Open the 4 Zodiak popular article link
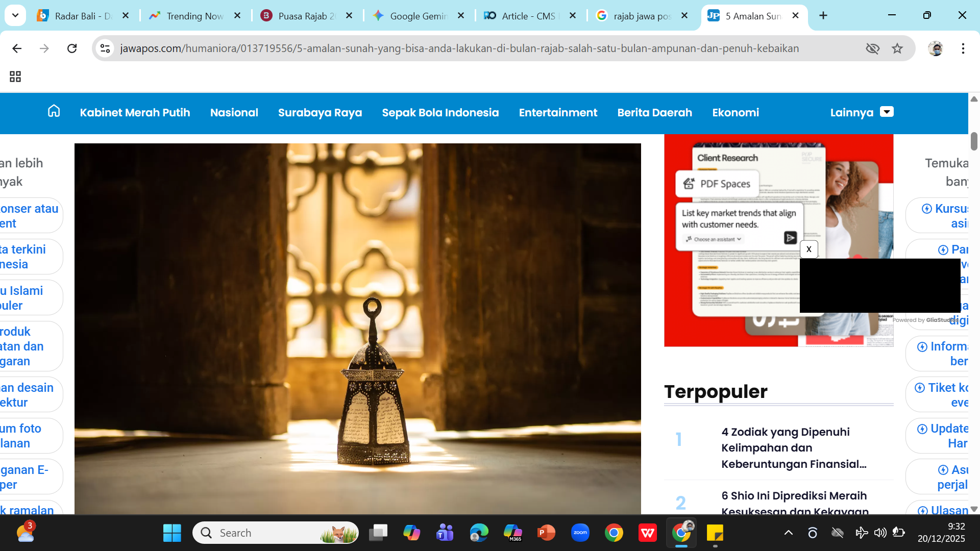 (793, 447)
